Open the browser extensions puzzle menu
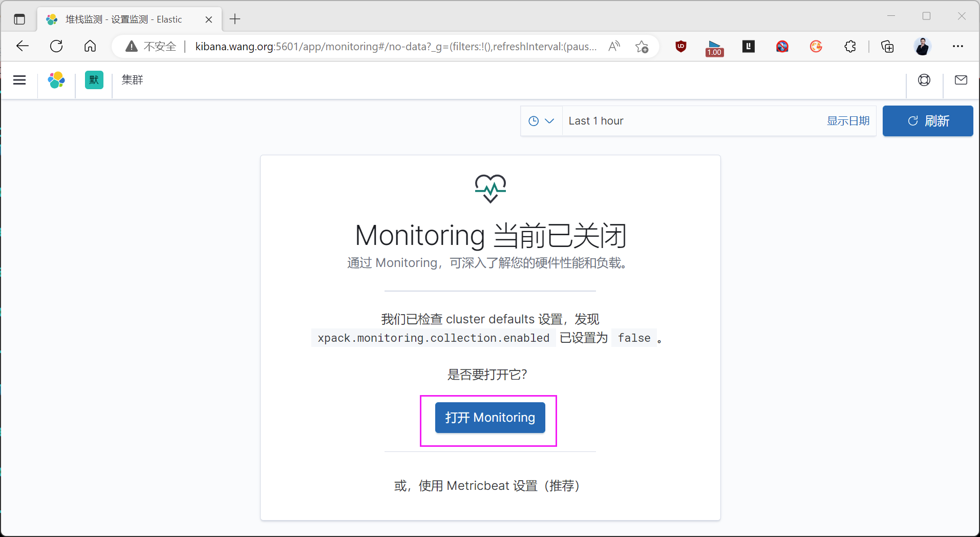Screen dimensions: 980x537 pyautogui.click(x=850, y=47)
